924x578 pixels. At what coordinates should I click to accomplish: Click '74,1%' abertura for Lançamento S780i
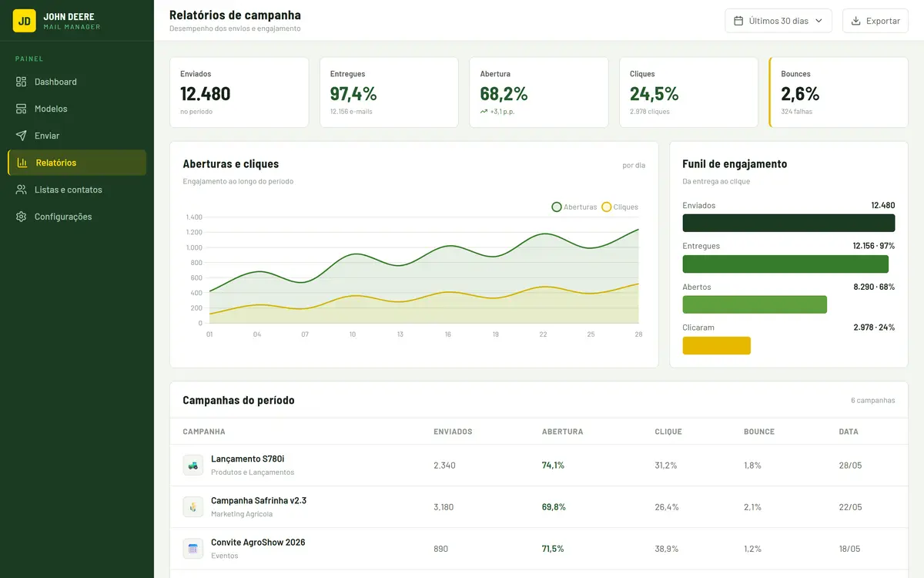coord(553,465)
